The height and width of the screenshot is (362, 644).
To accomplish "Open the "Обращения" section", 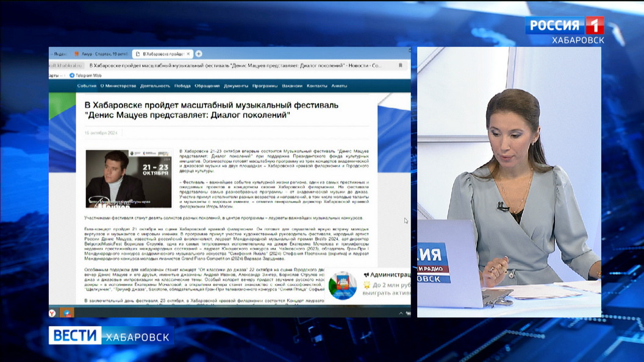I will coord(207,86).
